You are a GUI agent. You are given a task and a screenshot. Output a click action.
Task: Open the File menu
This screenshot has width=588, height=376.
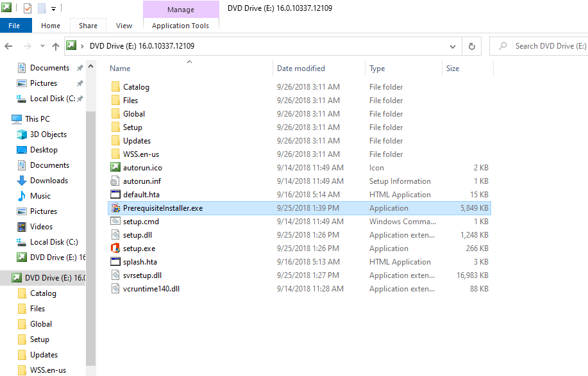pyautogui.click(x=14, y=26)
